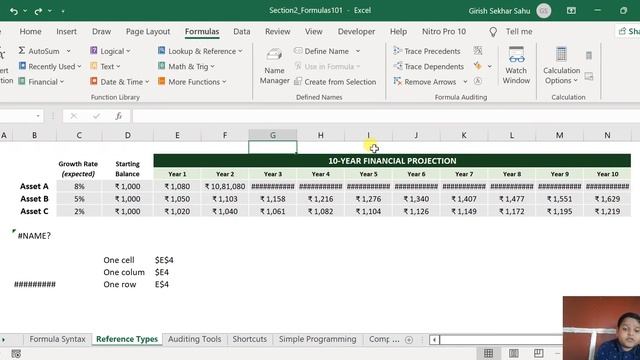
Task: Select Page Break Preview icon
Action: [x=539, y=353]
